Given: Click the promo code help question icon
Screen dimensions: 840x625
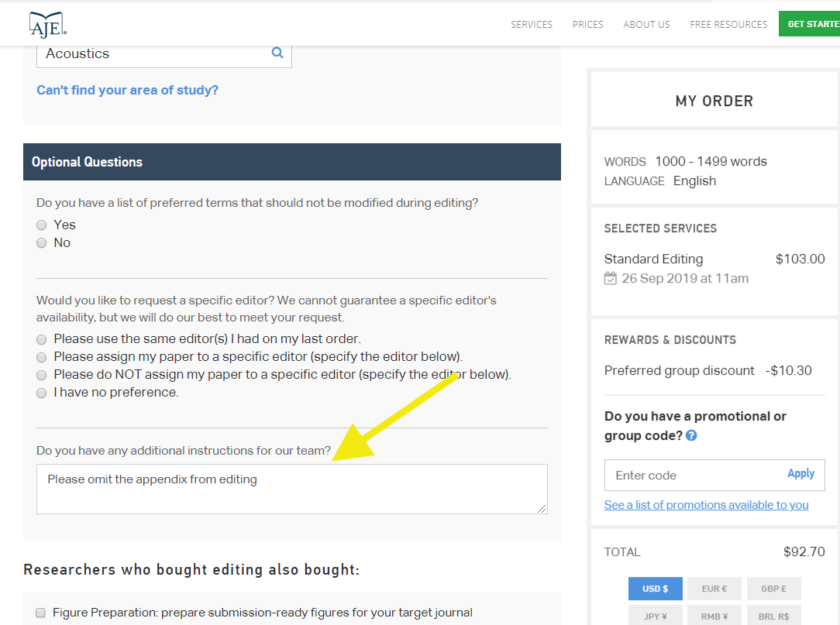Looking at the screenshot, I should [x=691, y=435].
